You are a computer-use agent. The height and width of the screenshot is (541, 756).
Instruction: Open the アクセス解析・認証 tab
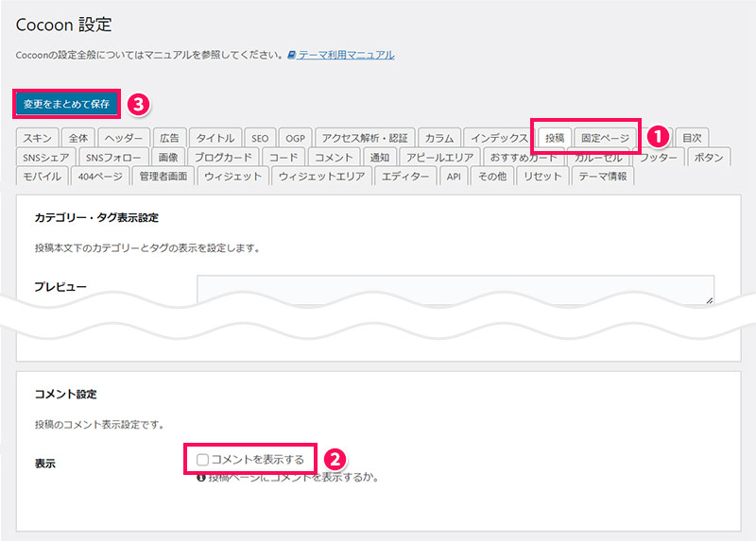(x=365, y=138)
